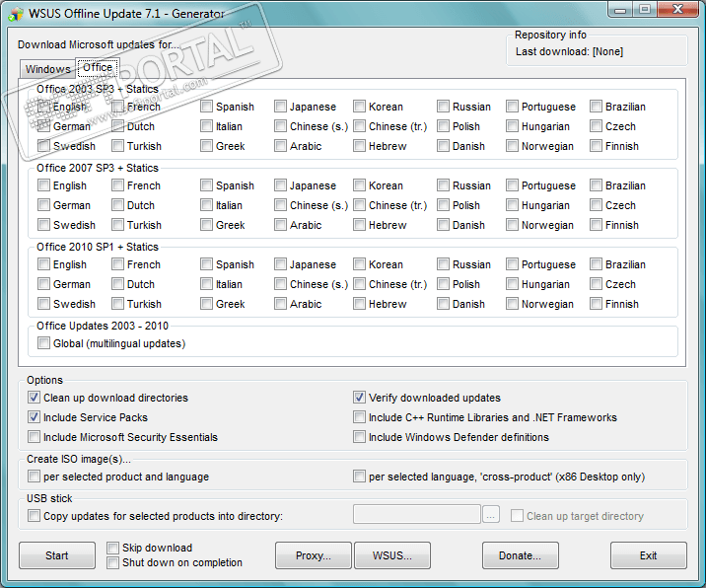Check Italian under Office 2007 SP3

pyautogui.click(x=206, y=205)
